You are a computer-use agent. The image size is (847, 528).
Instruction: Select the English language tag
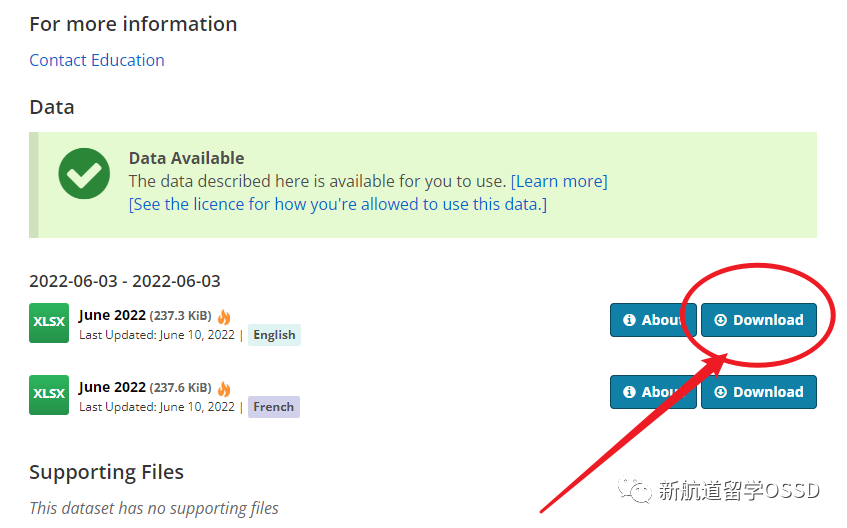pyautogui.click(x=274, y=335)
